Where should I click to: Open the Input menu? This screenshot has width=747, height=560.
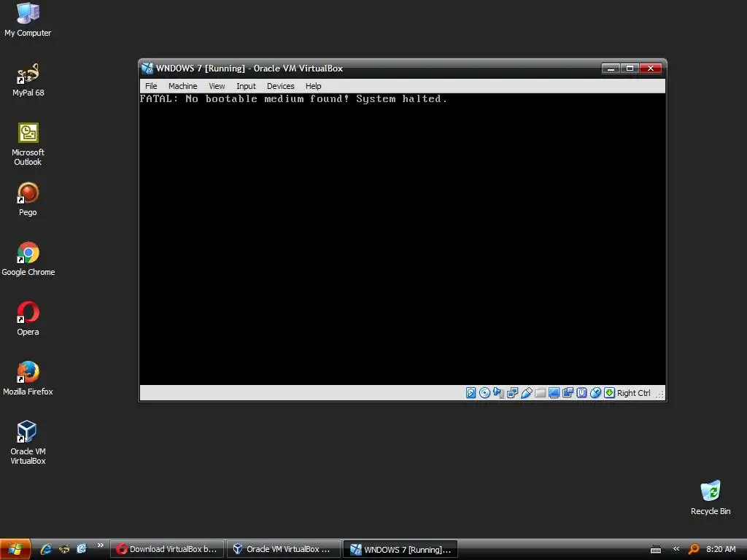pyautogui.click(x=247, y=86)
